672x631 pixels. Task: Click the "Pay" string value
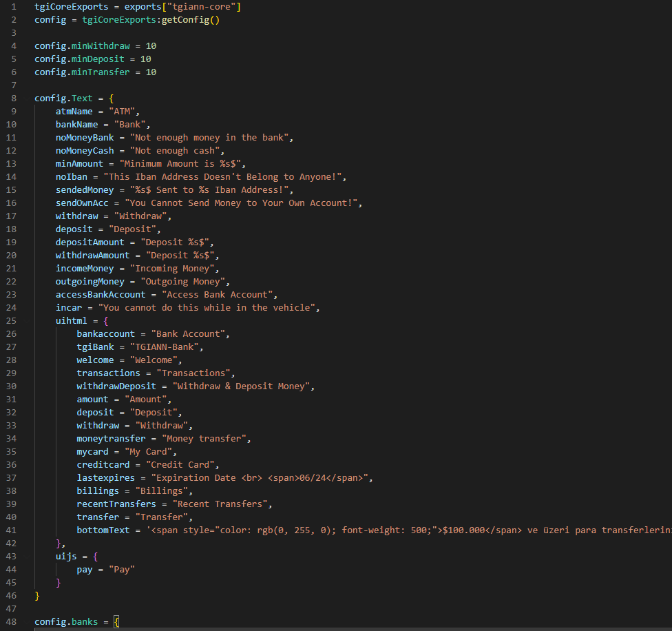(x=124, y=570)
